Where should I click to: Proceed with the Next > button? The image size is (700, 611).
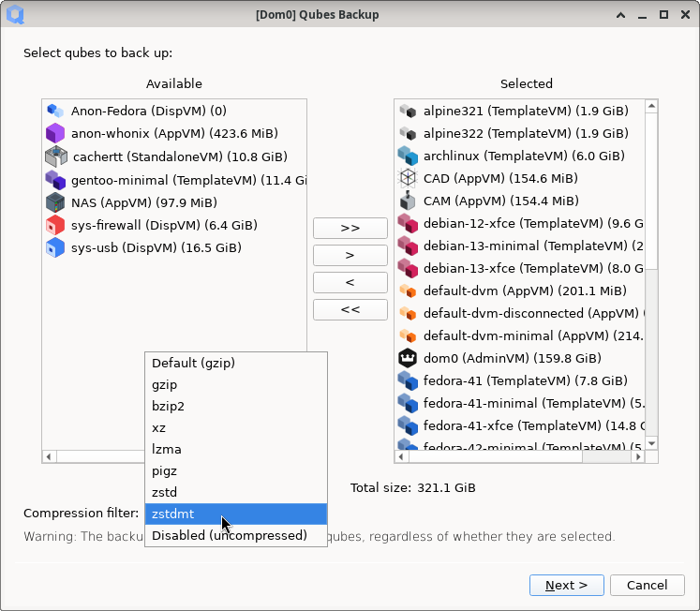(567, 585)
